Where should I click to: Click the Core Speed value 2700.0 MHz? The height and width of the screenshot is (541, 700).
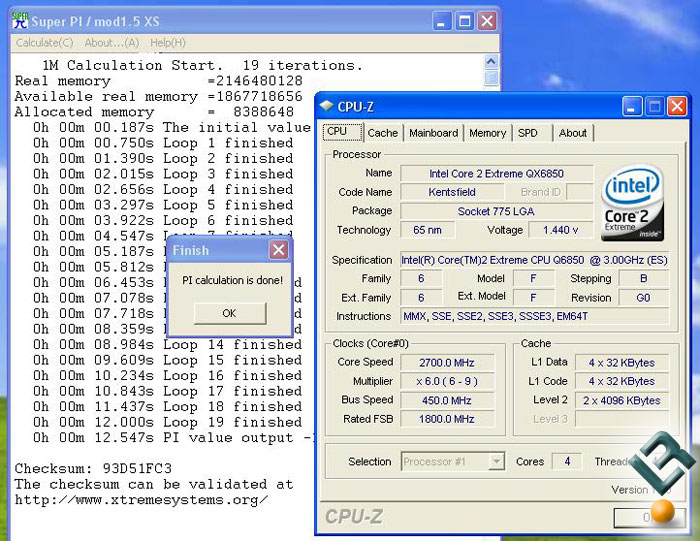(447, 362)
